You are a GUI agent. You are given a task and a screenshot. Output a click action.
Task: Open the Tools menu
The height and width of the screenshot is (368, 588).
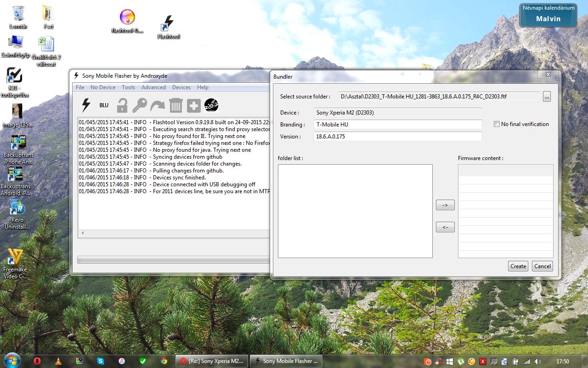click(129, 87)
